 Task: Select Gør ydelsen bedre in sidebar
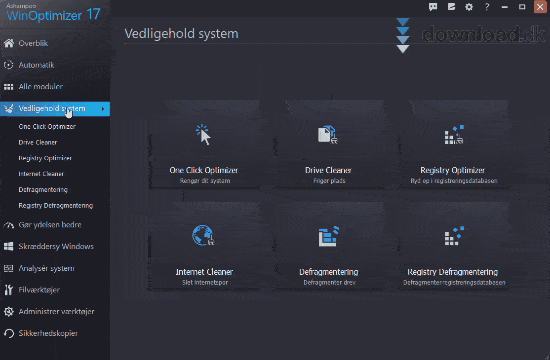pyautogui.click(x=50, y=225)
